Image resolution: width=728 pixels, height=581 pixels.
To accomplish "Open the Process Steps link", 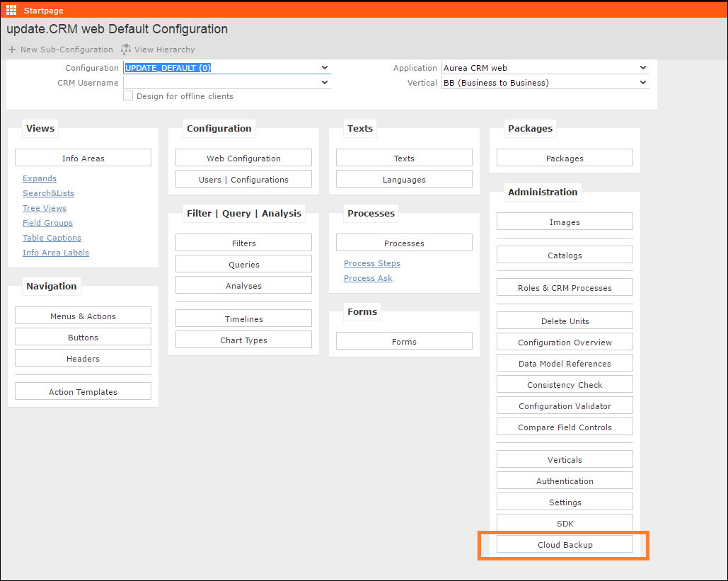I will point(371,263).
